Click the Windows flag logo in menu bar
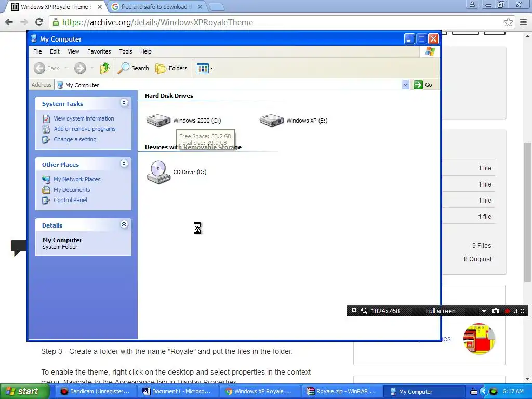This screenshot has width=532, height=399. (x=430, y=51)
